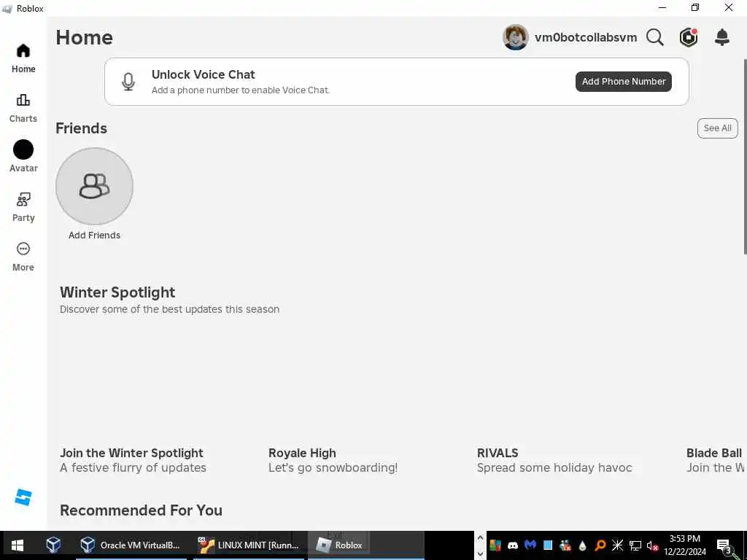The width and height of the screenshot is (747, 560).
Task: Click the orange magnifier tray icon
Action: (x=600, y=545)
